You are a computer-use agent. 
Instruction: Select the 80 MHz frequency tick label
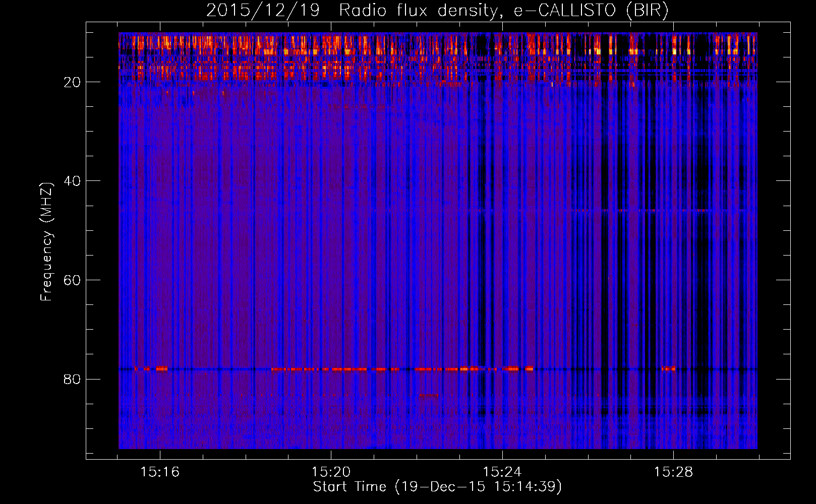[72, 379]
